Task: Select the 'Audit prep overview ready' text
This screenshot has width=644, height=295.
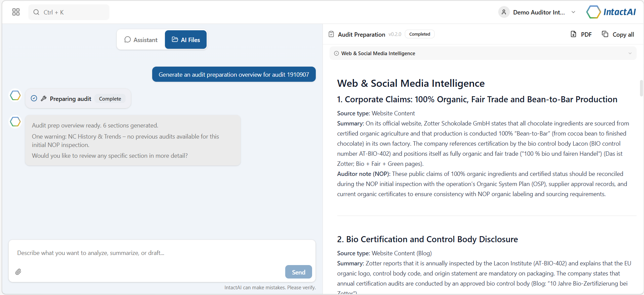Action: tap(95, 125)
